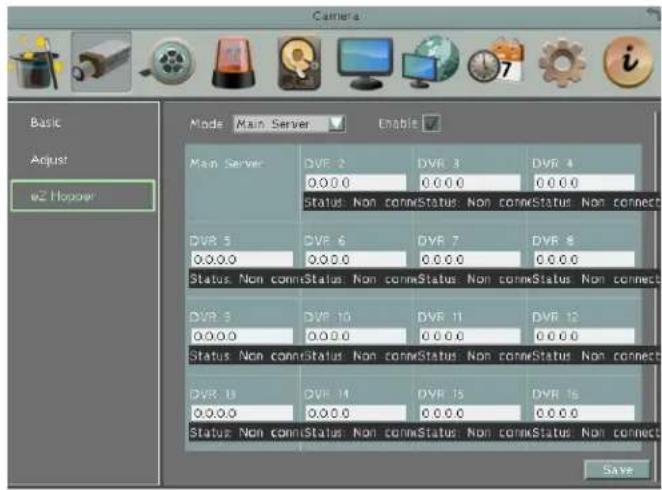Open the Network globe icon
Screen dimensions: 662x490
pyautogui.click(x=431, y=62)
